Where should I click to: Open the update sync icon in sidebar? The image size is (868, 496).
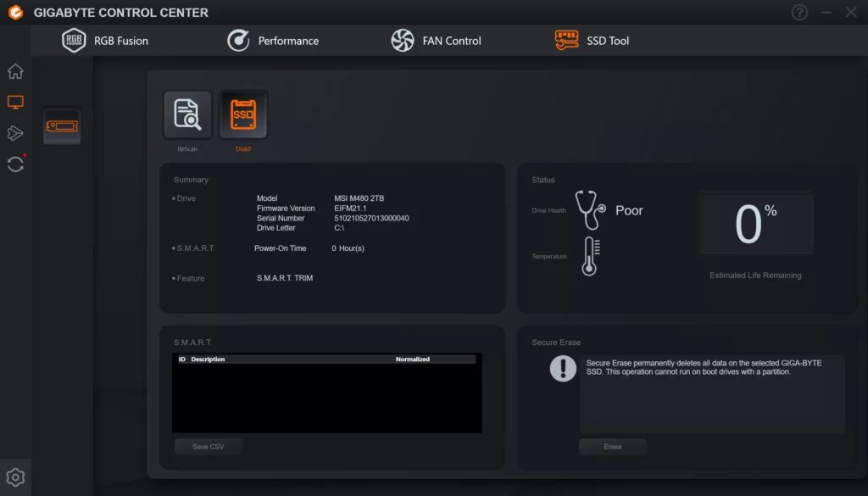[15, 164]
